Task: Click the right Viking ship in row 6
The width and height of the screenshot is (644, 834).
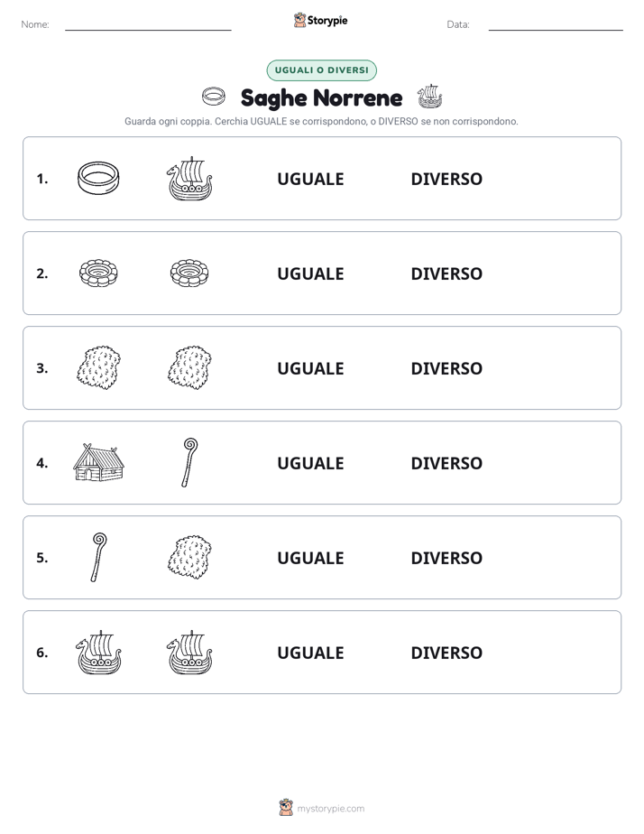Action: (189, 652)
